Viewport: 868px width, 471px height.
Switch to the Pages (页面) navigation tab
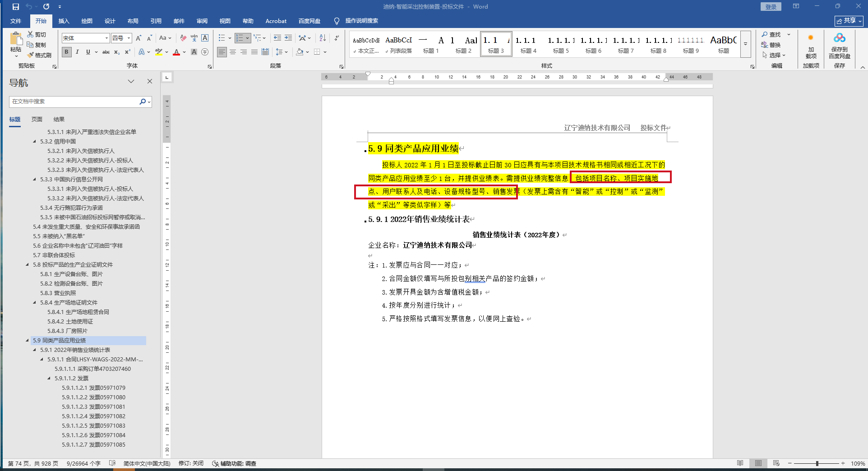pos(37,119)
